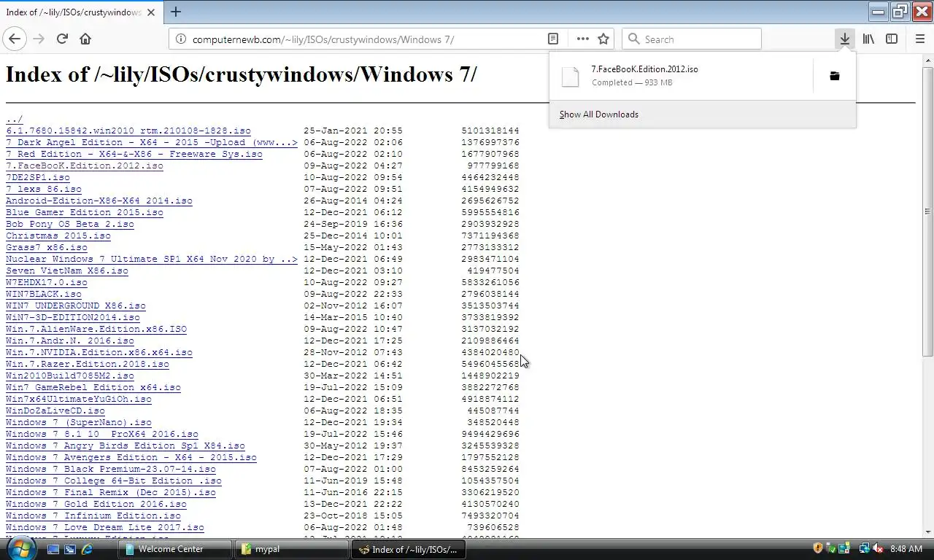This screenshot has height=560, width=934.
Task: Download 7 Dark Angel Edition iso
Action: [x=151, y=142]
